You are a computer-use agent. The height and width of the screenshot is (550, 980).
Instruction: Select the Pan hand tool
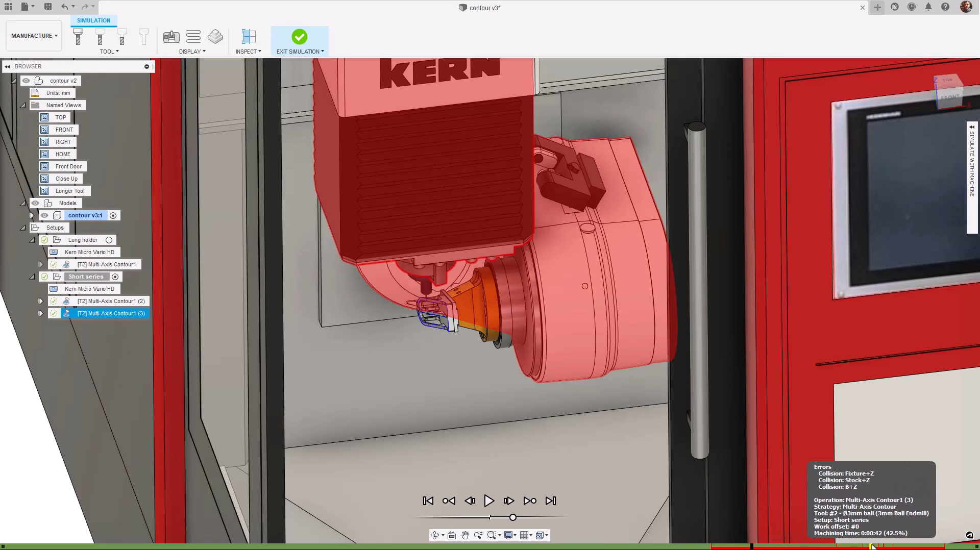coord(465,535)
